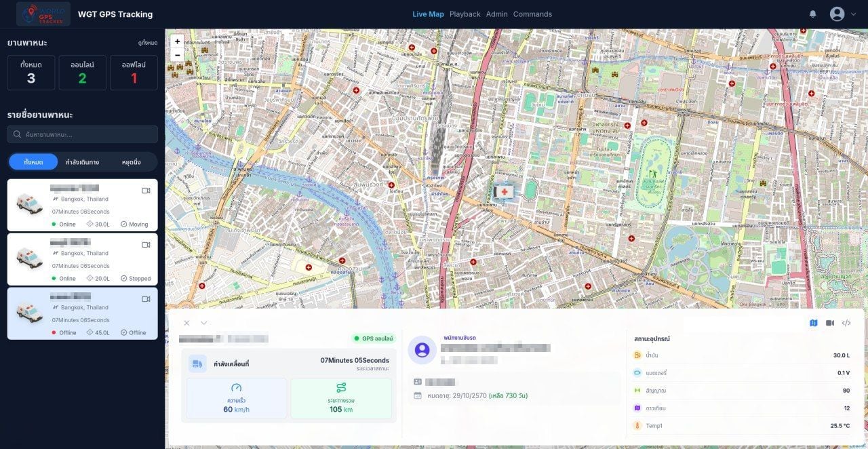Switch to the Live Map tab
This screenshot has width=868, height=449.
click(x=428, y=14)
